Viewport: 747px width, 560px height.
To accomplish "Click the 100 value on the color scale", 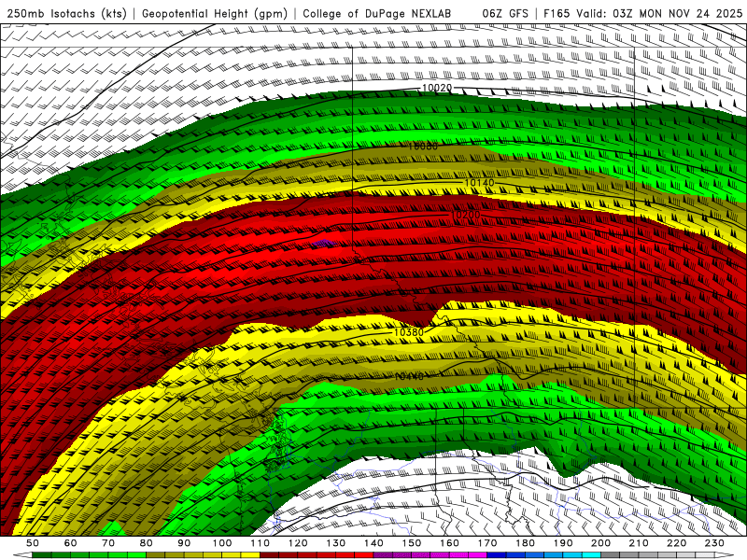I will pyautogui.click(x=222, y=543).
